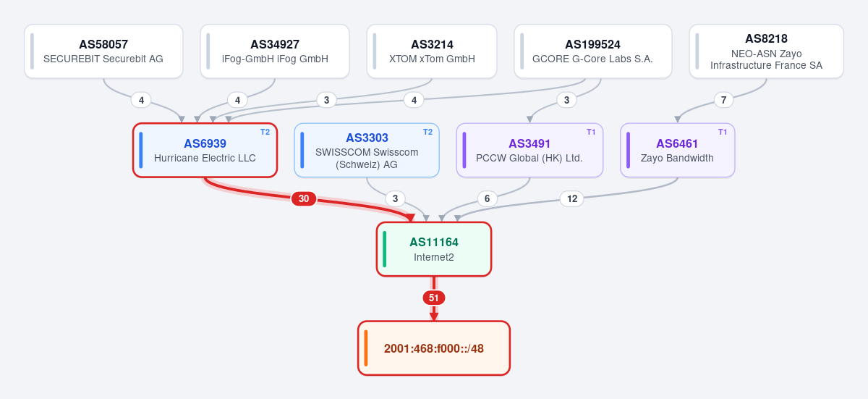Select the AS34927 iFog GmbH node
Screen dimensions: 868x399
pyautogui.click(x=275, y=51)
